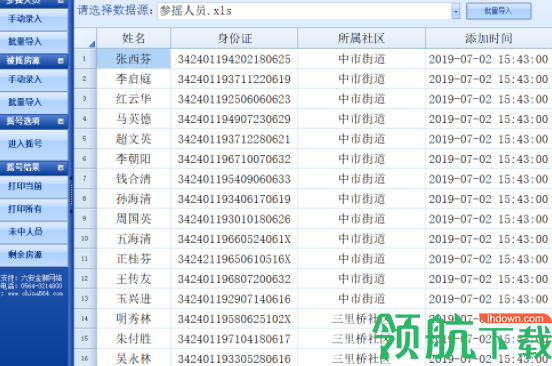This screenshot has height=366, width=552.
Task: Select name cell 吴永林
Action: [134, 359]
